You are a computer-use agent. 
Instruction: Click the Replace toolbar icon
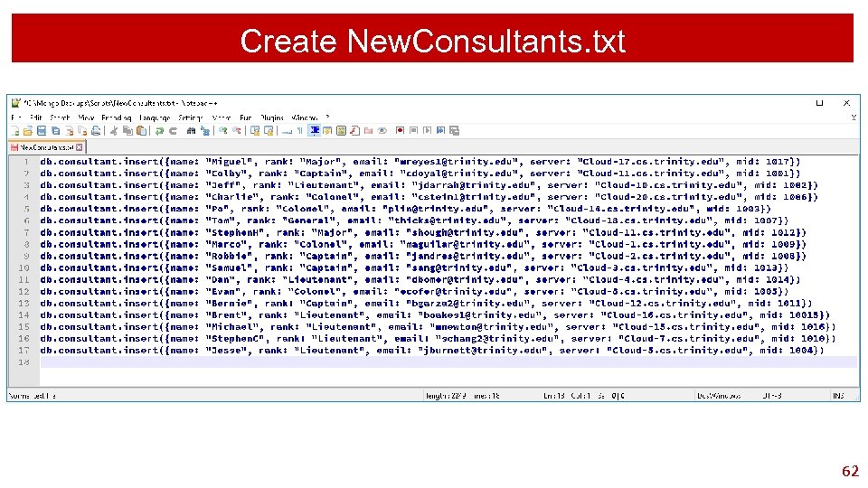(205, 130)
